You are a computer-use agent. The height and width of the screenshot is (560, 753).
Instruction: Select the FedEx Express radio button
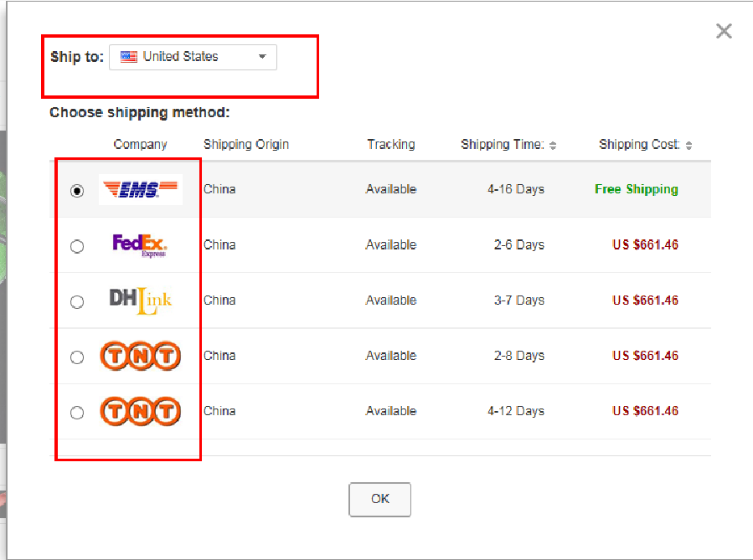coord(77,246)
